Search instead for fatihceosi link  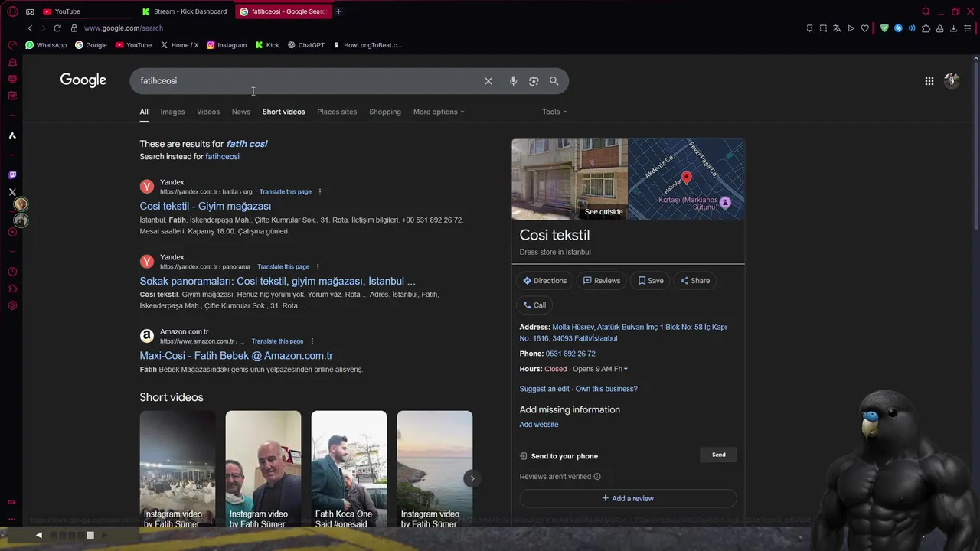point(222,157)
